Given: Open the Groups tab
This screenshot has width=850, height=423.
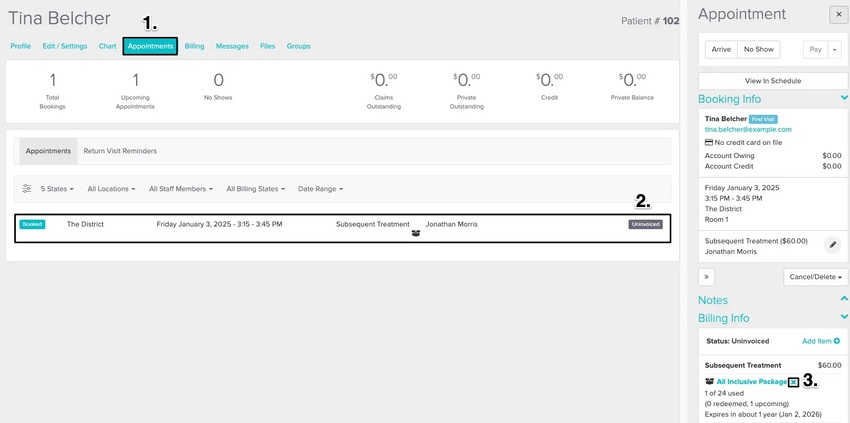Looking at the screenshot, I should pos(299,46).
